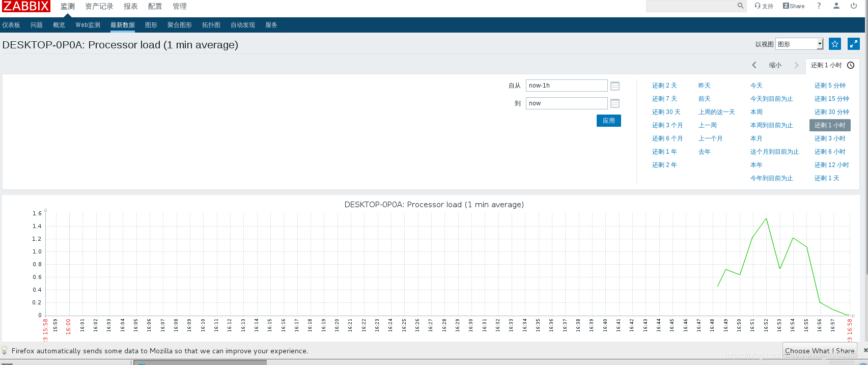Image resolution: width=868 pixels, height=365 pixels.
Task: Open the help question mark icon
Action: [819, 6]
